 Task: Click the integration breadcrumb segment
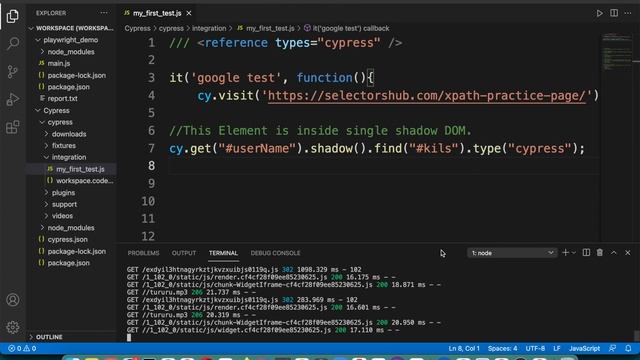point(209,28)
